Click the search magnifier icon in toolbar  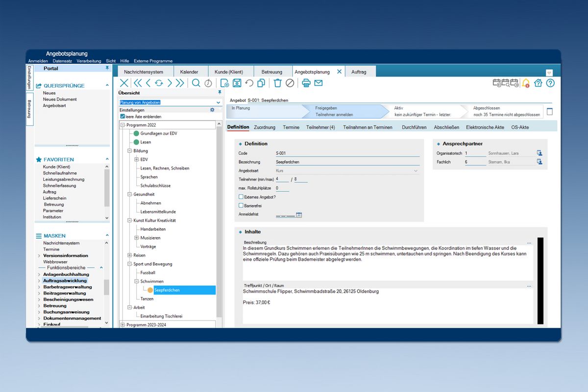coord(196,83)
